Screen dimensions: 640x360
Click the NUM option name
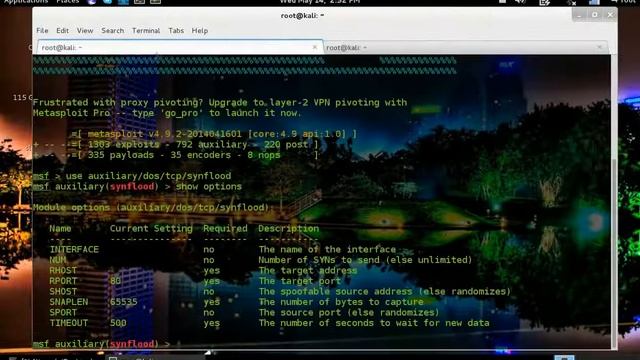tap(58, 260)
